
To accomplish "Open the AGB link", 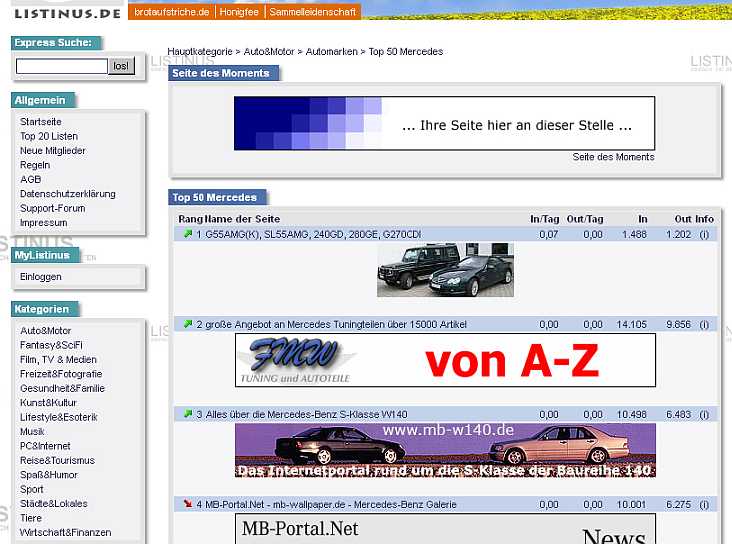I will [x=30, y=179].
